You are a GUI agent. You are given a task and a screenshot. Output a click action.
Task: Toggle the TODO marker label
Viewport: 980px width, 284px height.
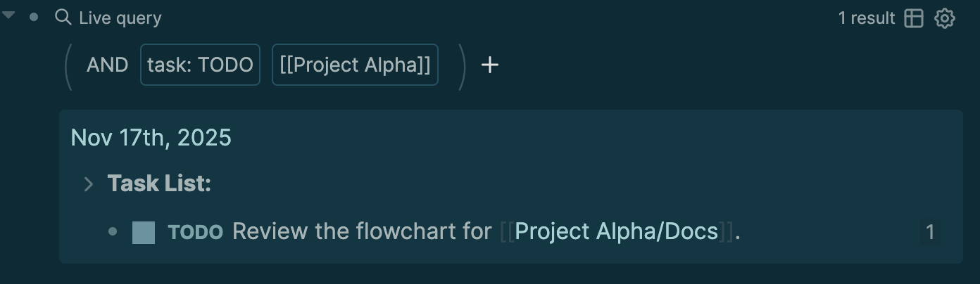(x=196, y=233)
